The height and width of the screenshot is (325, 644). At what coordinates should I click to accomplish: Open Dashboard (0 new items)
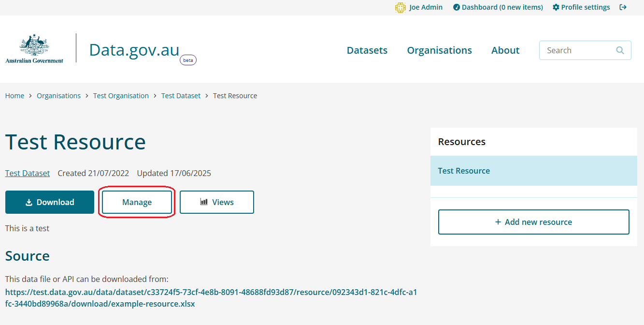click(x=498, y=7)
